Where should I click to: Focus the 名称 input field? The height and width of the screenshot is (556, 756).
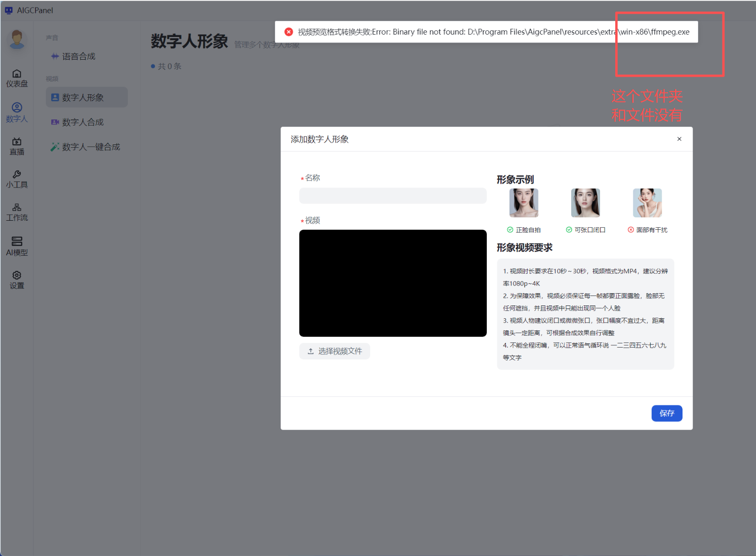392,196
